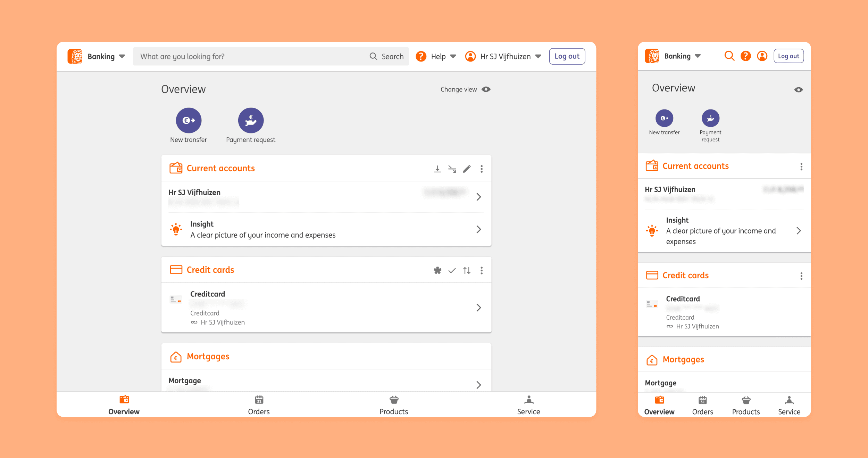Click the Log out button in mobile header

click(x=788, y=56)
